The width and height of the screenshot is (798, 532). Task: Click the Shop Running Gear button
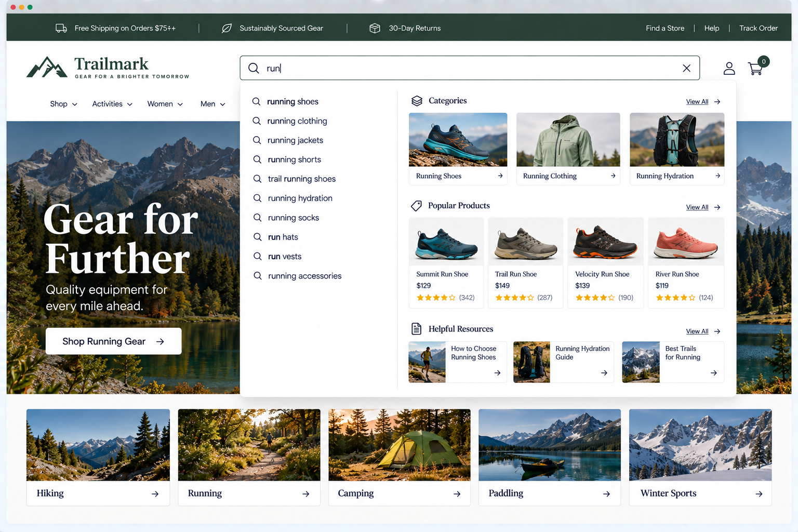coord(113,341)
